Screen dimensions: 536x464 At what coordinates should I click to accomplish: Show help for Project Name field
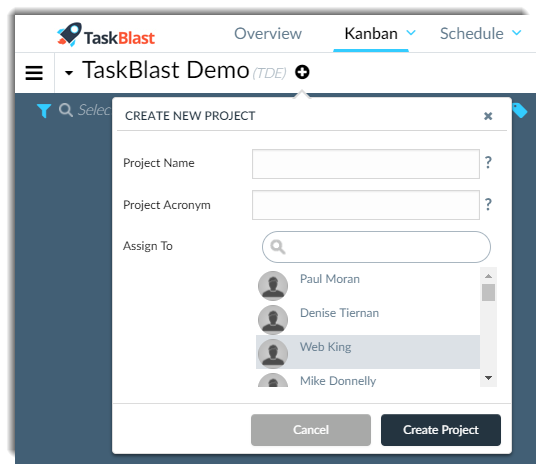point(488,162)
